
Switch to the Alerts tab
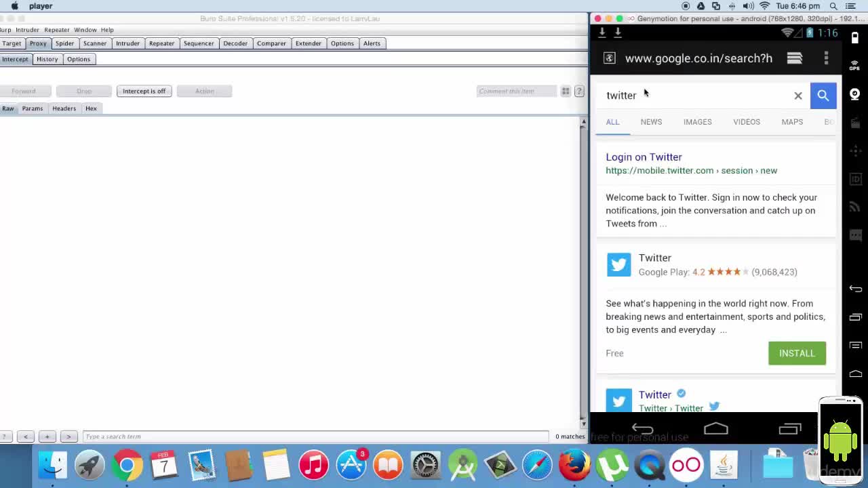point(372,43)
